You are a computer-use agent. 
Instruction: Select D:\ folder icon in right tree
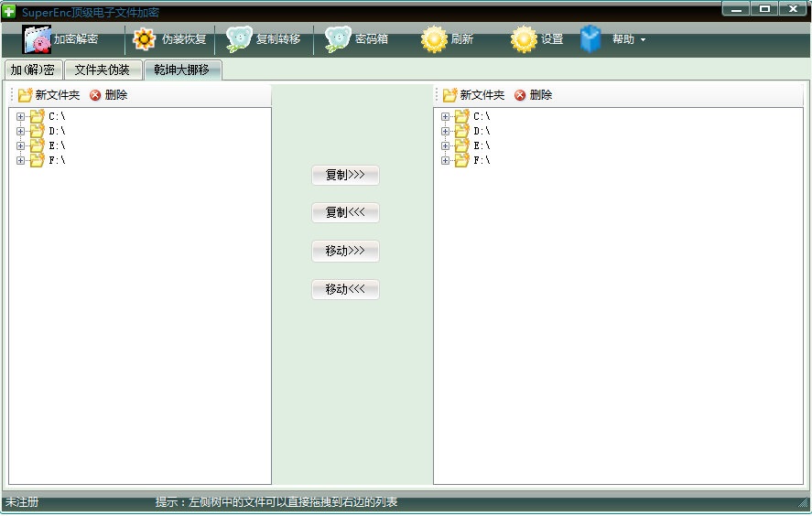coord(462,131)
